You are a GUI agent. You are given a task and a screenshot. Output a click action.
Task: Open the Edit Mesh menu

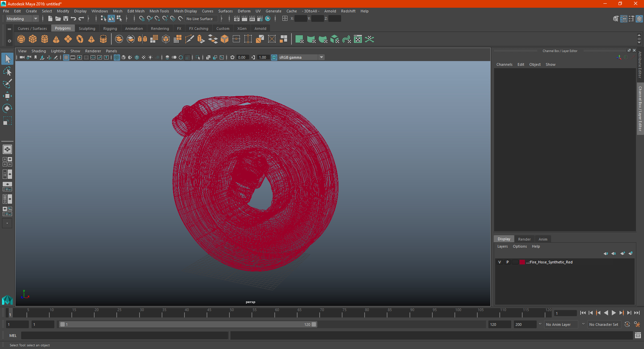[136, 11]
